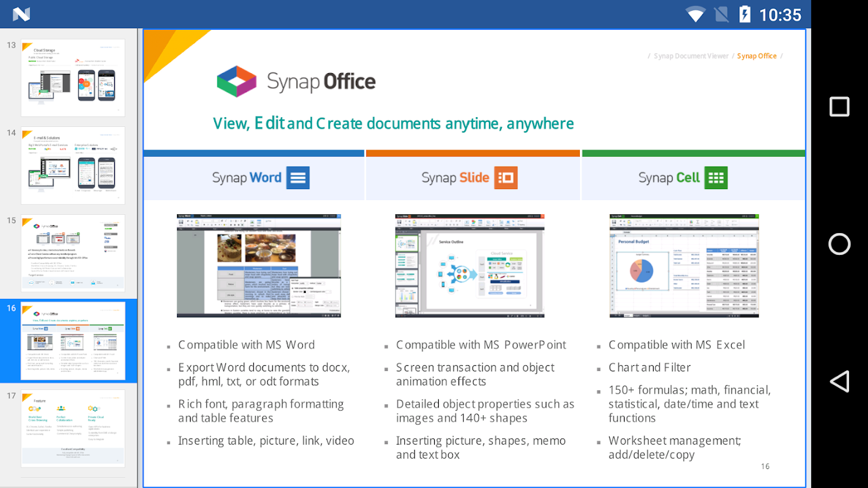Select slide 13 Cloud Storage thumbnail
The height and width of the screenshot is (488, 868).
tap(73, 78)
